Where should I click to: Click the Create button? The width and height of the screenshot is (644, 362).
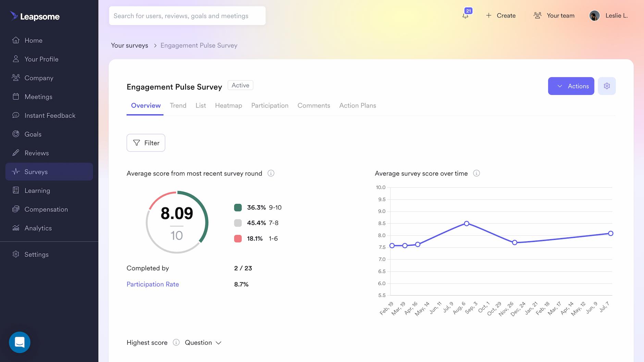(x=500, y=15)
